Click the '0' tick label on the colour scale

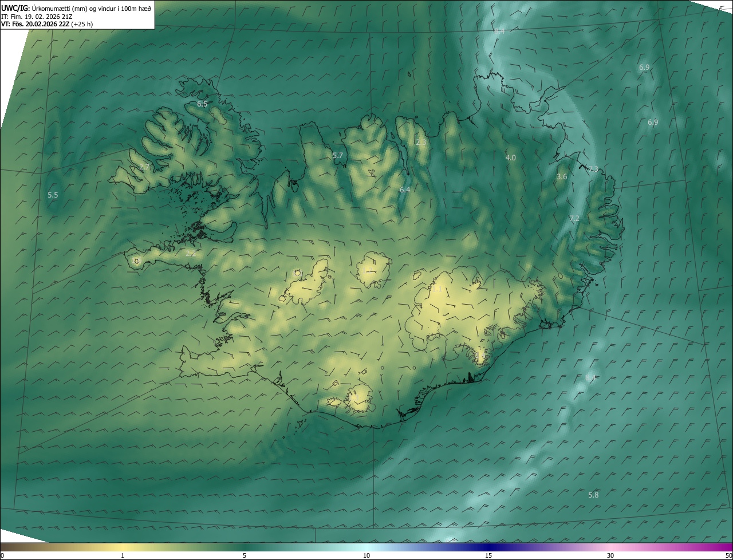[x=2, y=555]
